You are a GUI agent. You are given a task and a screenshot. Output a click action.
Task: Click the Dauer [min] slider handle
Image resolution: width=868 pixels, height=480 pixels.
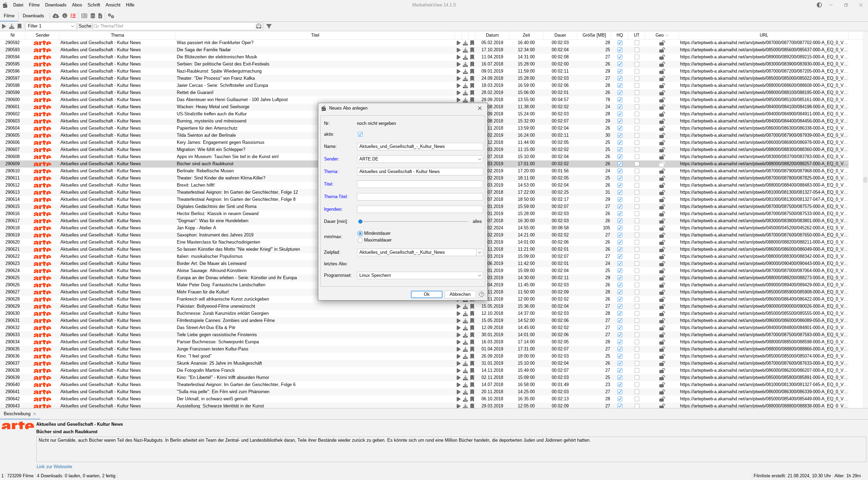(x=360, y=222)
